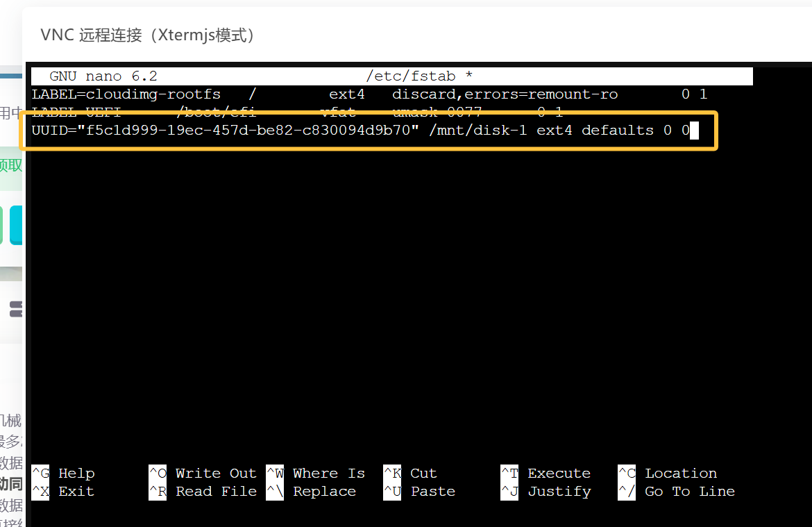This screenshot has width=812, height=527.
Task: Click the text cursor at line end
Action: tap(693, 131)
